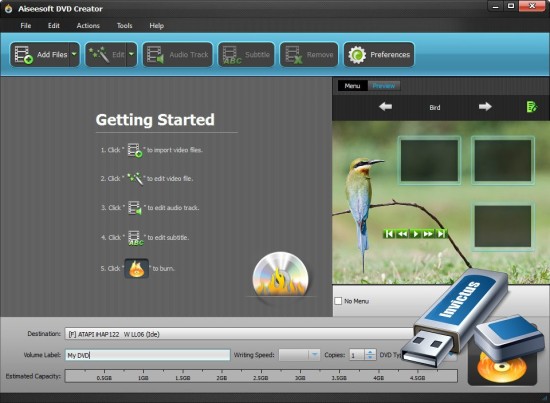550x403 pixels.
Task: Minimize the DVD Creator window
Action: point(496,7)
